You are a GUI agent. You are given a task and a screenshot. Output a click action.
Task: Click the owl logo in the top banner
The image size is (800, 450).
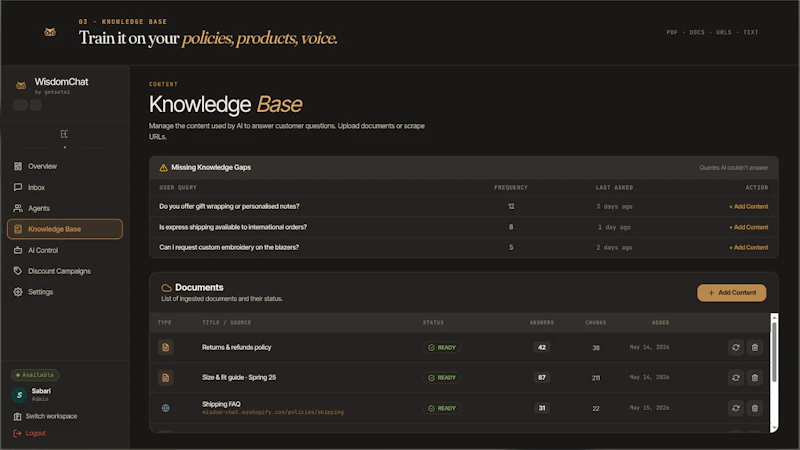click(50, 32)
